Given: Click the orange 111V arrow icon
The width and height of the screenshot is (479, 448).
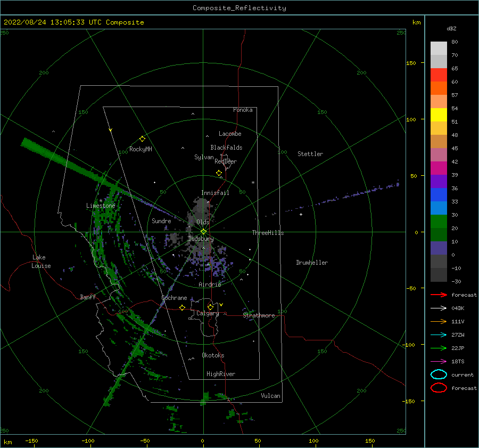Looking at the screenshot, I should pos(439,321).
